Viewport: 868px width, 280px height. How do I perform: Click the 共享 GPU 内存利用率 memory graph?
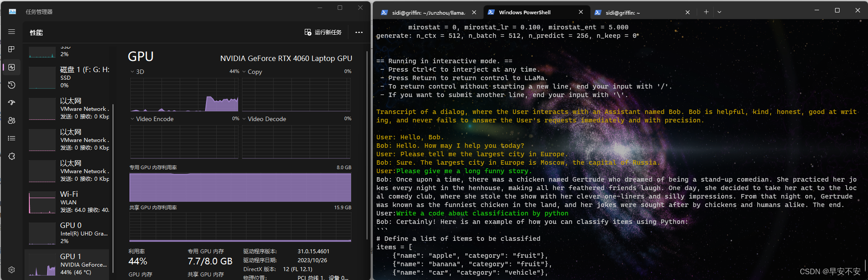[x=240, y=227]
